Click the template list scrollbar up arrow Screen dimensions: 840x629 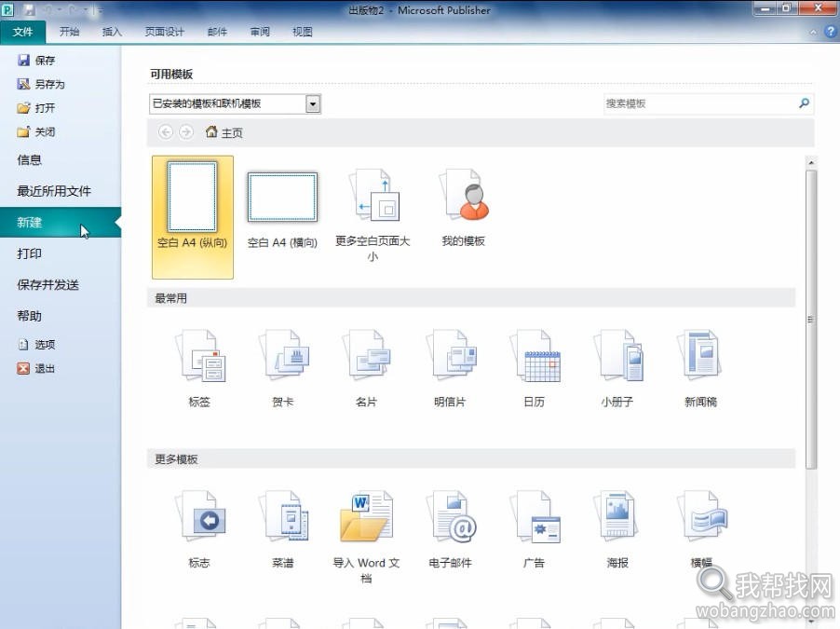(x=810, y=162)
